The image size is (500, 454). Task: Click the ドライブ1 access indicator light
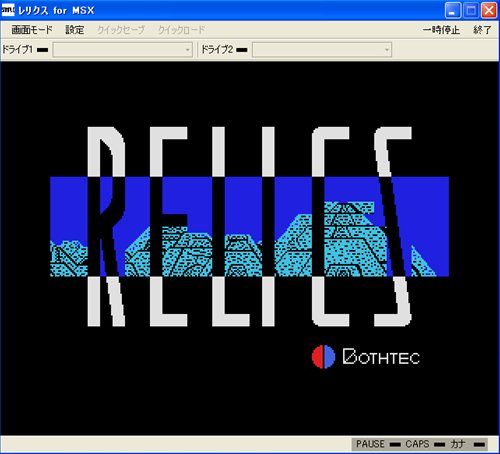tap(43, 50)
